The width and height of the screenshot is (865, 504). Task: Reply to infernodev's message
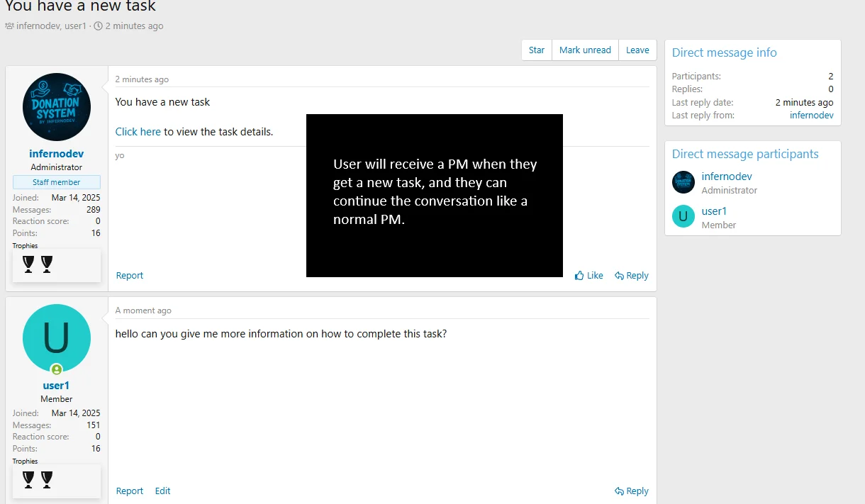(x=632, y=276)
